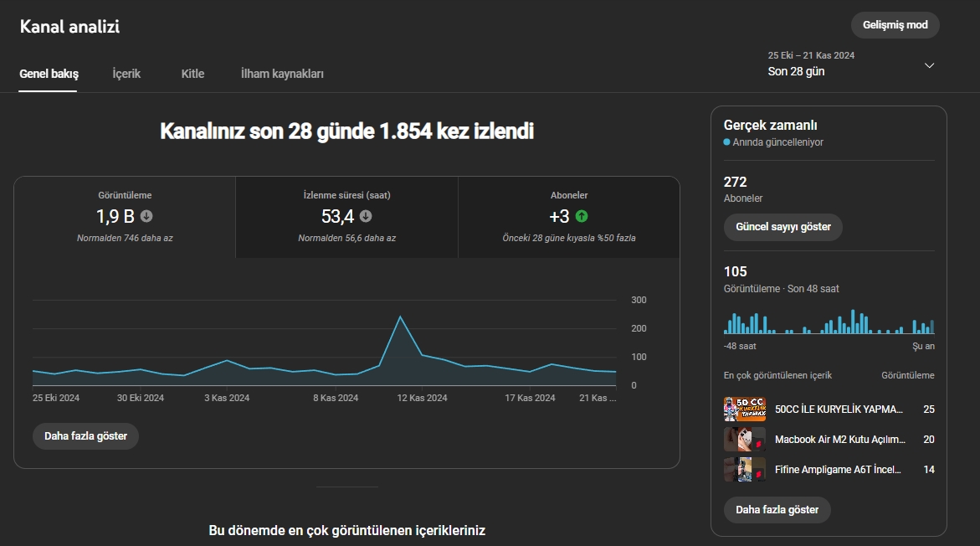Image resolution: width=980 pixels, height=546 pixels.
Task: Open the Macbook Air M2 Kutu Açılımı thumbnail
Action: click(744, 439)
